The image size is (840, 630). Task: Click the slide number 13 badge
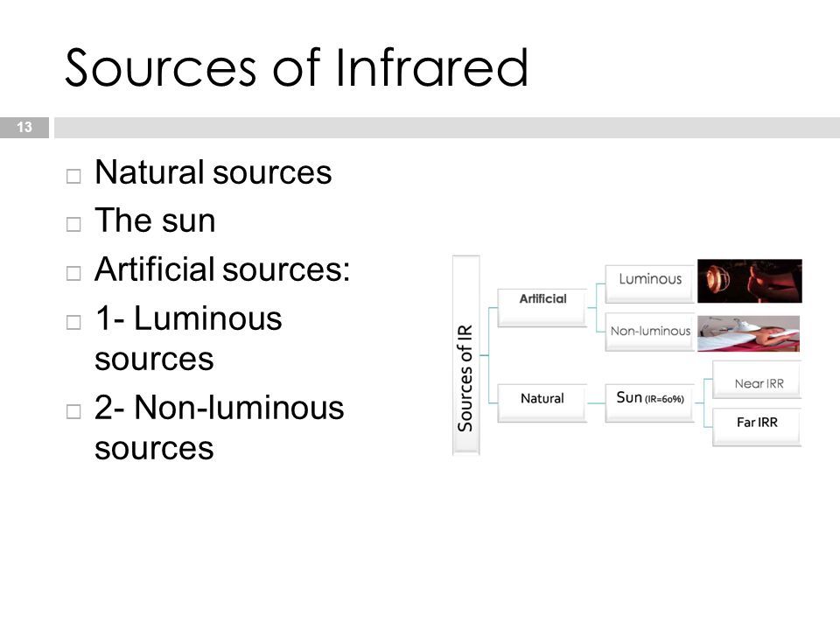(x=24, y=128)
